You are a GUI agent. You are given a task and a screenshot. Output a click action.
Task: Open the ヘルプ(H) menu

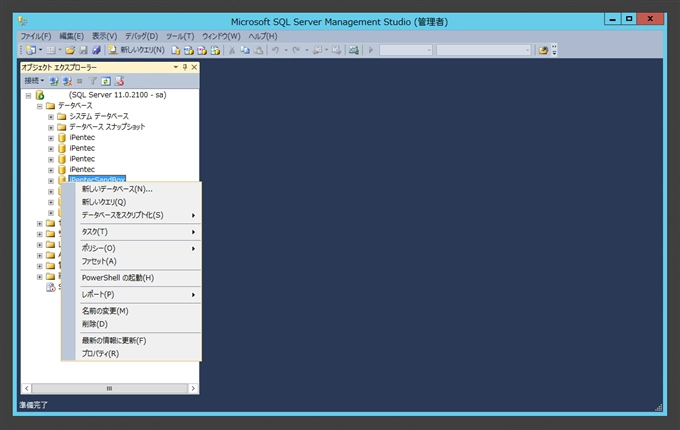[263, 36]
